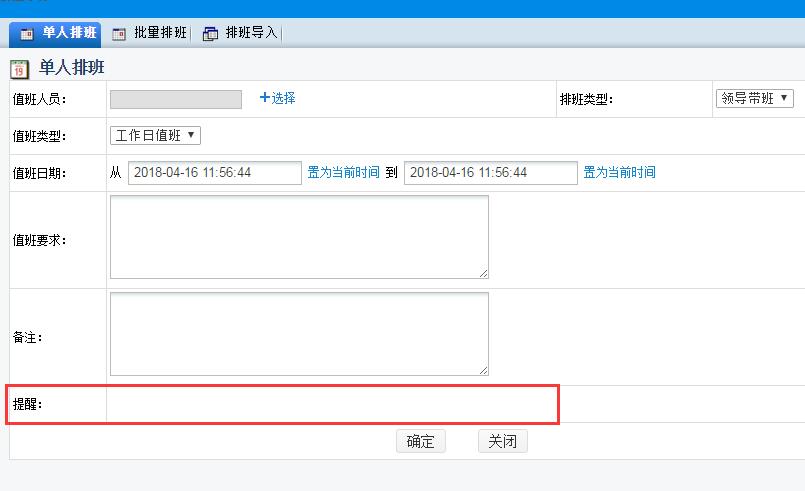Click the 值班类型: label
This screenshot has width=805, height=491.
(x=40, y=136)
